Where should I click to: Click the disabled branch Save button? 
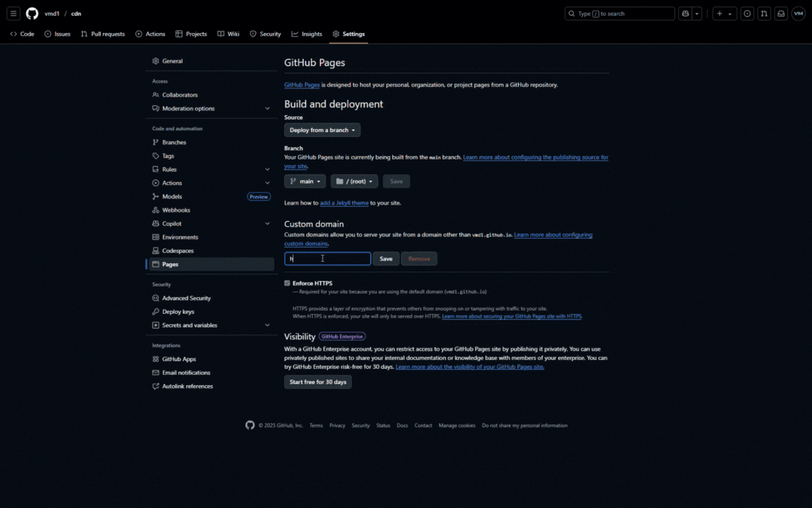pyautogui.click(x=396, y=181)
